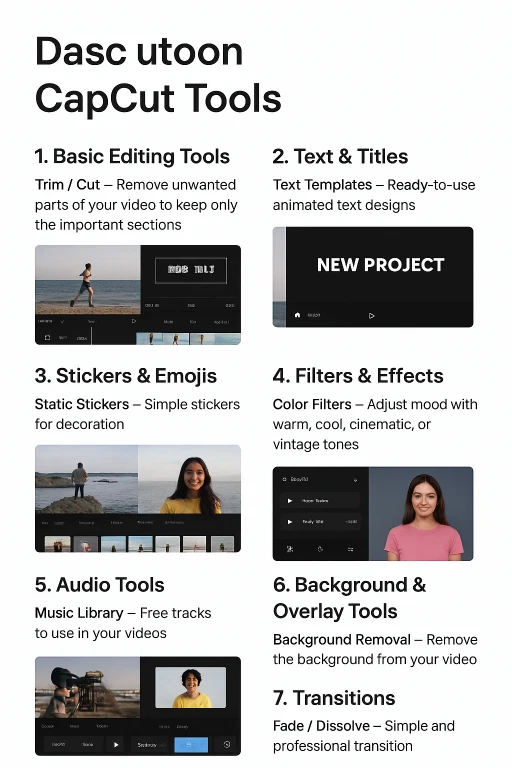Play the first filter preset row

[x=290, y=501]
